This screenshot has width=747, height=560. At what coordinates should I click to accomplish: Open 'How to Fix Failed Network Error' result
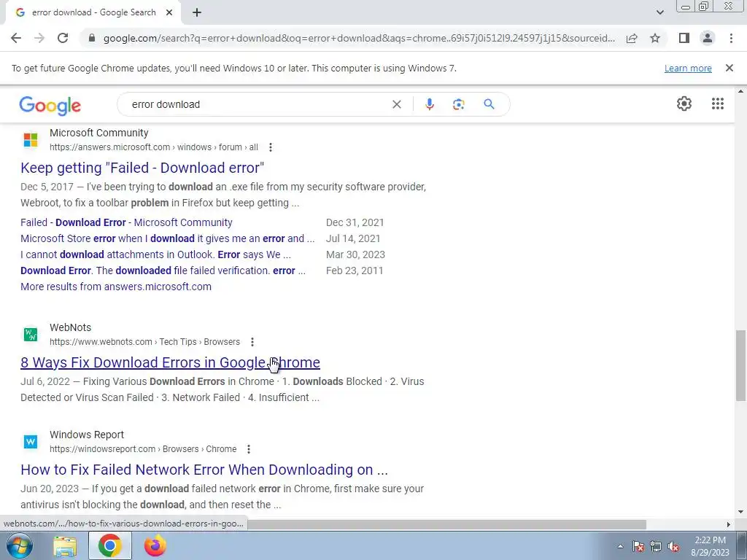click(204, 470)
